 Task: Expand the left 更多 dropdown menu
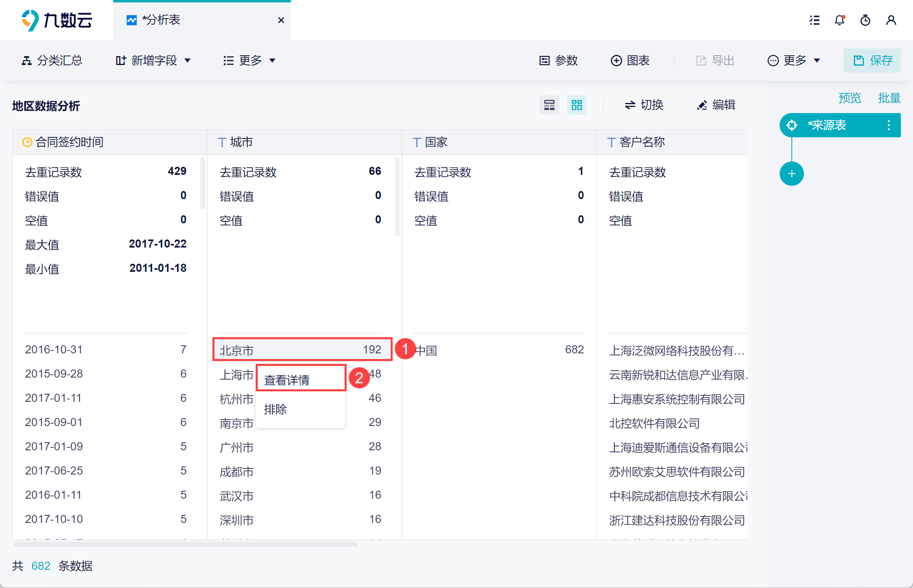point(249,61)
